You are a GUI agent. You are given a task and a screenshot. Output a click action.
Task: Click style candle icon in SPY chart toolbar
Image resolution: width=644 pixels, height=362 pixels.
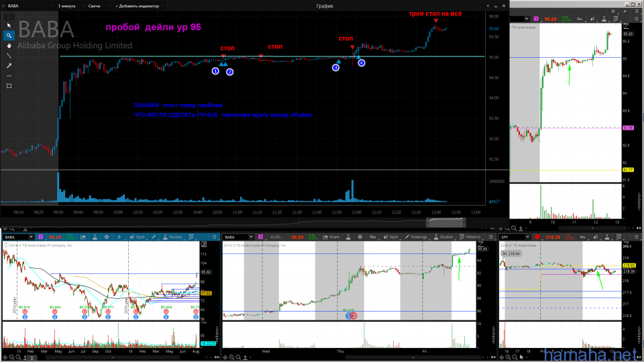coord(596,237)
